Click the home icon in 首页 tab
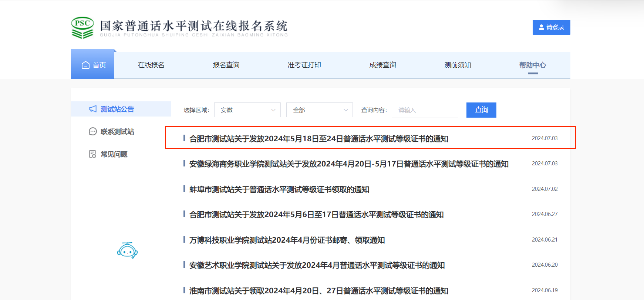This screenshot has height=300, width=644. click(x=85, y=65)
